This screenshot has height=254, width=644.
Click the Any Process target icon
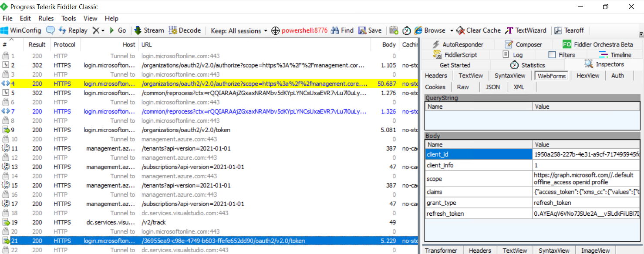pos(275,30)
